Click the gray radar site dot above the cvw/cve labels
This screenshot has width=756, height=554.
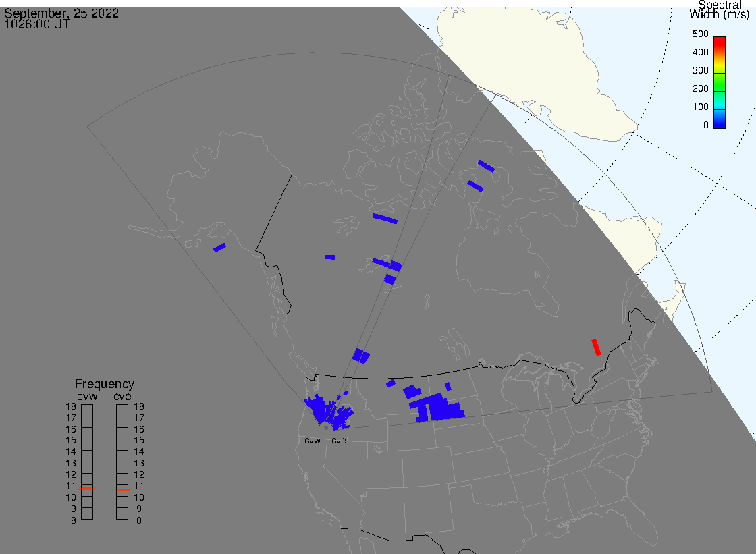point(326,428)
